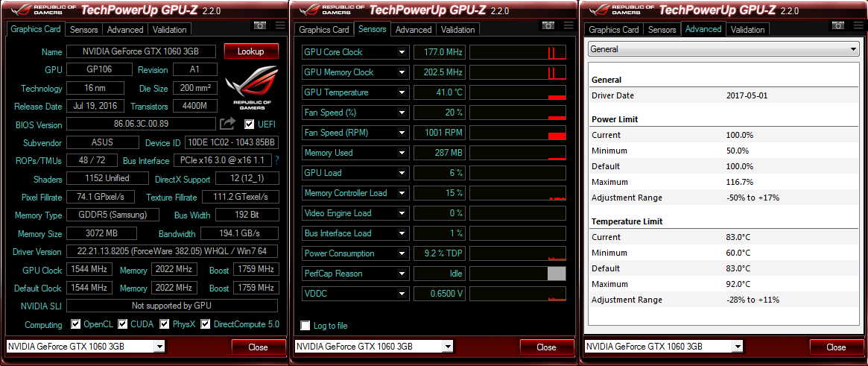Click Fan Speed (RPM) history graph
The image size is (868, 366).
[518, 133]
